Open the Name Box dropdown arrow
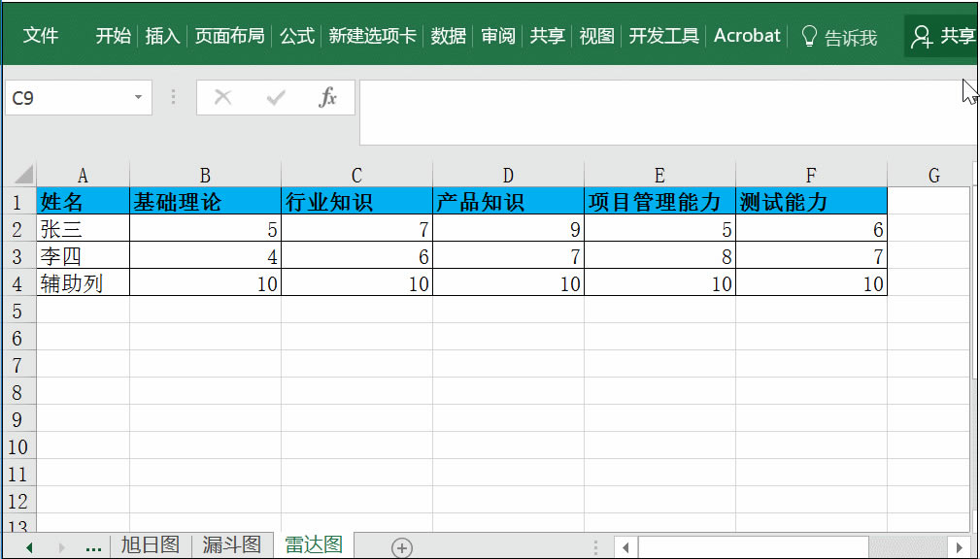 (138, 97)
